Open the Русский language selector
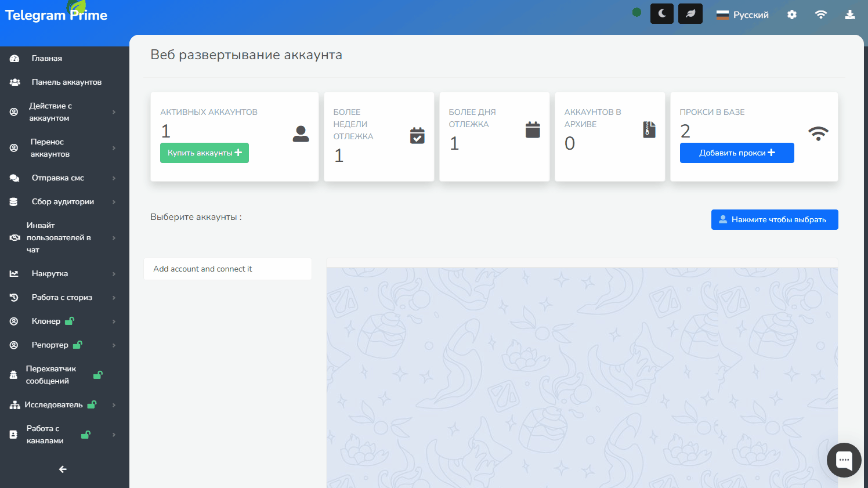The height and width of the screenshot is (488, 868). (x=743, y=15)
